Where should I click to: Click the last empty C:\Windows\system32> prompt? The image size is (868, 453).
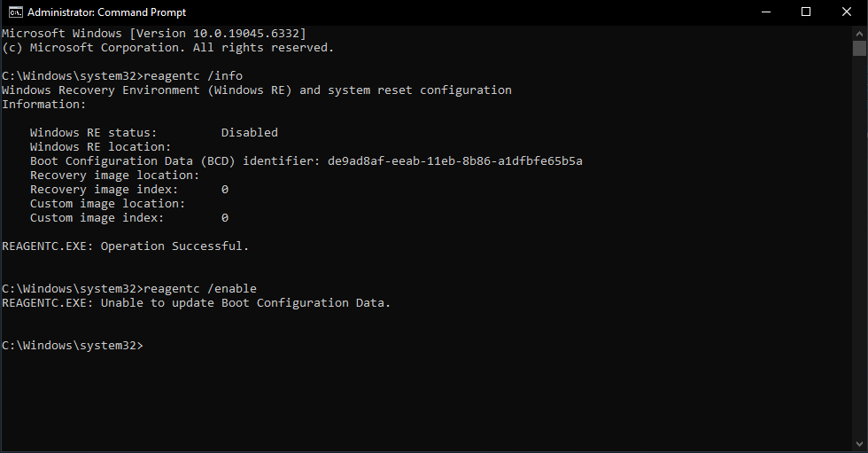tap(73, 346)
